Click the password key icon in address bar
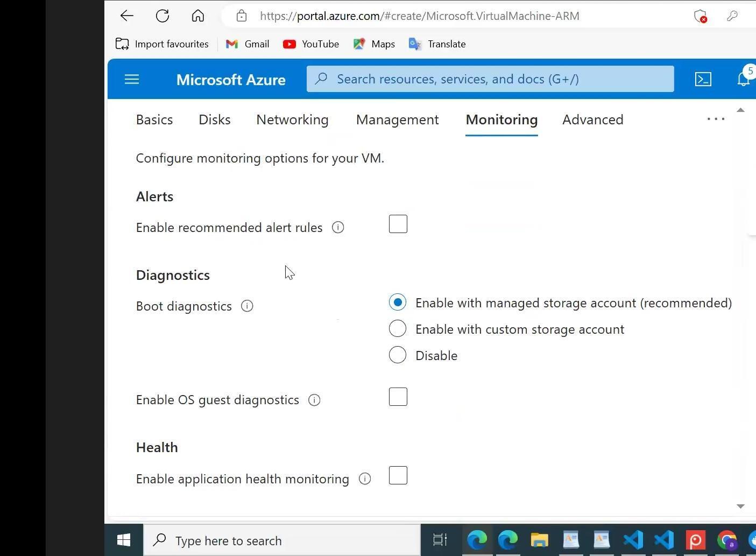 tap(732, 16)
